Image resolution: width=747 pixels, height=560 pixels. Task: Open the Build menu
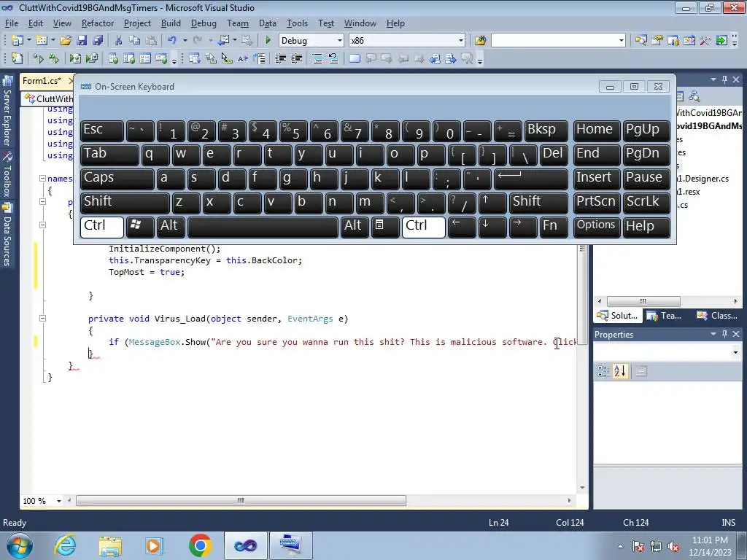(171, 23)
